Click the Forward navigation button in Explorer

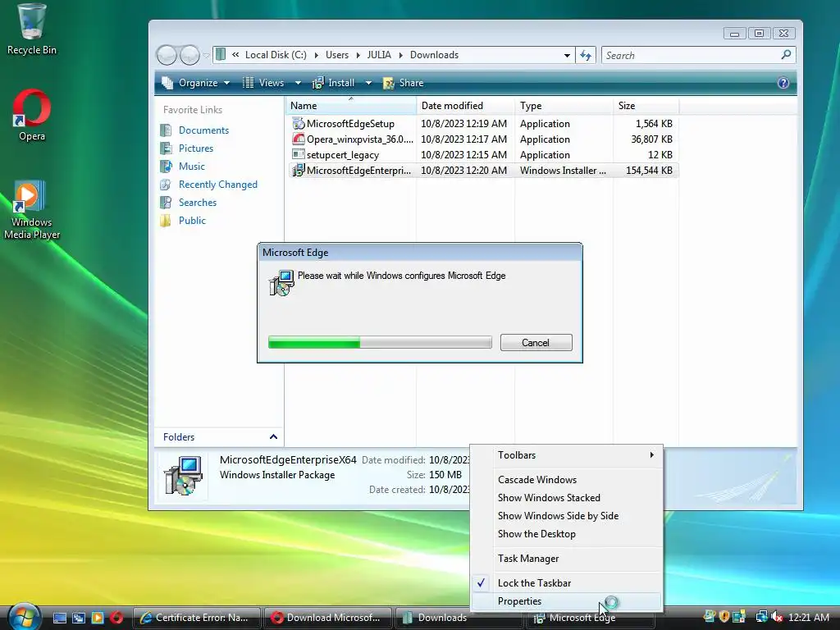point(189,55)
